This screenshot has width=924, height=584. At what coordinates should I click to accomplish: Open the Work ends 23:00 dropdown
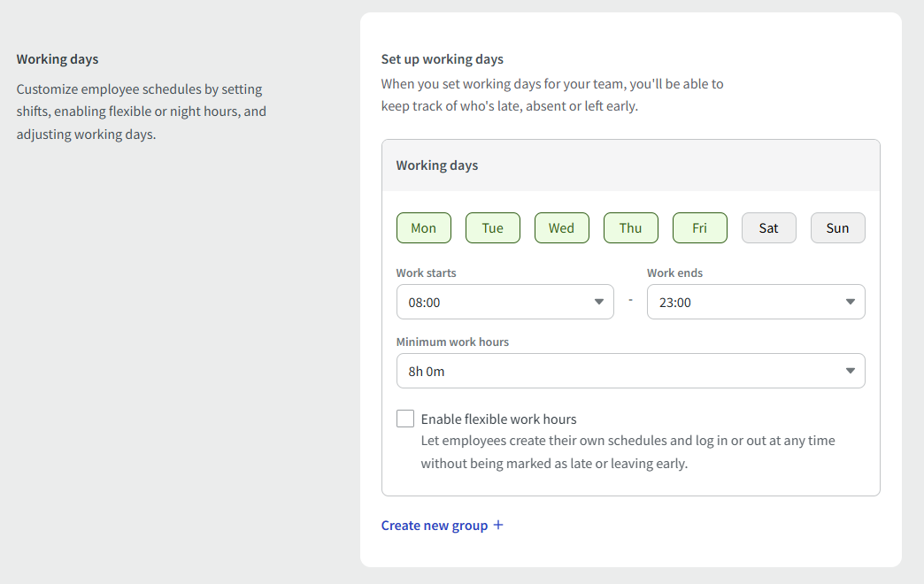[x=747, y=303]
